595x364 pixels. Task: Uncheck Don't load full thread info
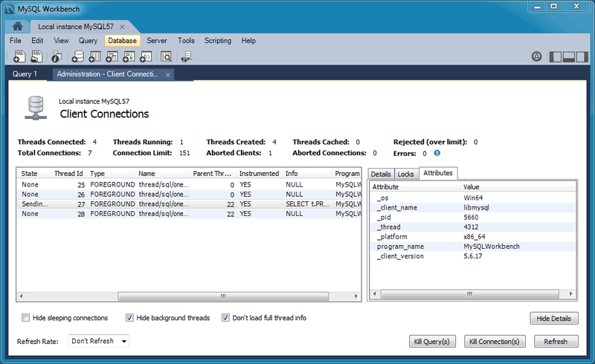[x=226, y=318]
